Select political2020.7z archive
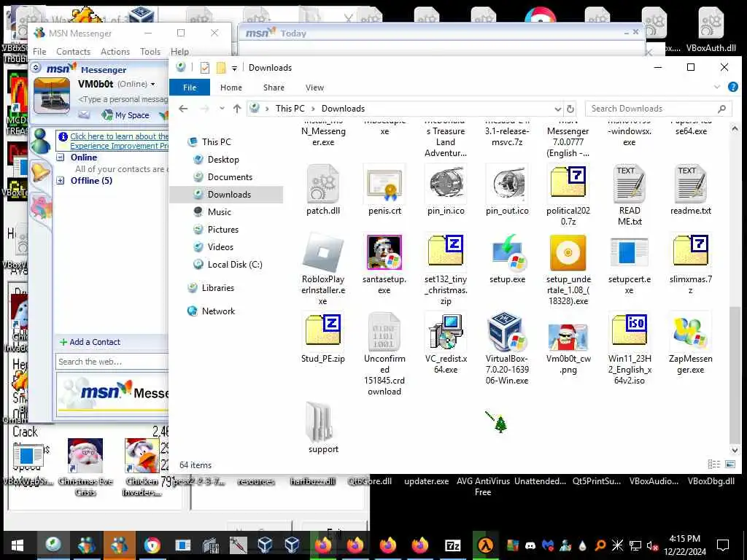The height and width of the screenshot is (560, 747). [568, 195]
